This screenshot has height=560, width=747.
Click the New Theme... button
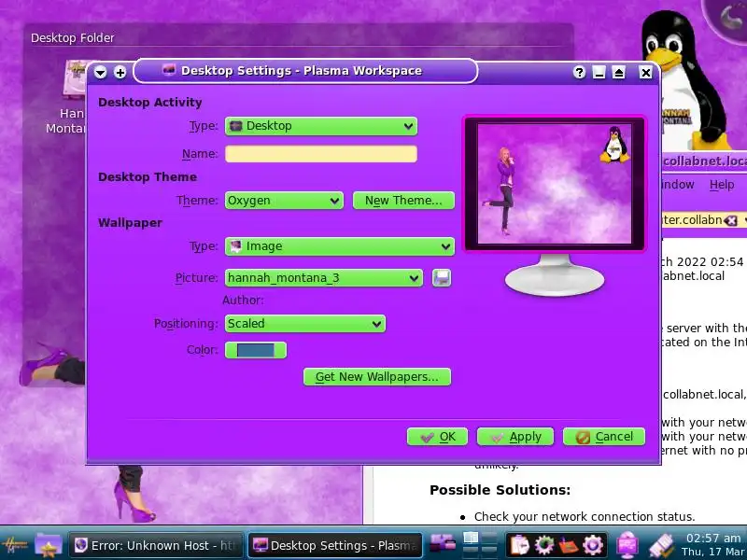tap(403, 201)
